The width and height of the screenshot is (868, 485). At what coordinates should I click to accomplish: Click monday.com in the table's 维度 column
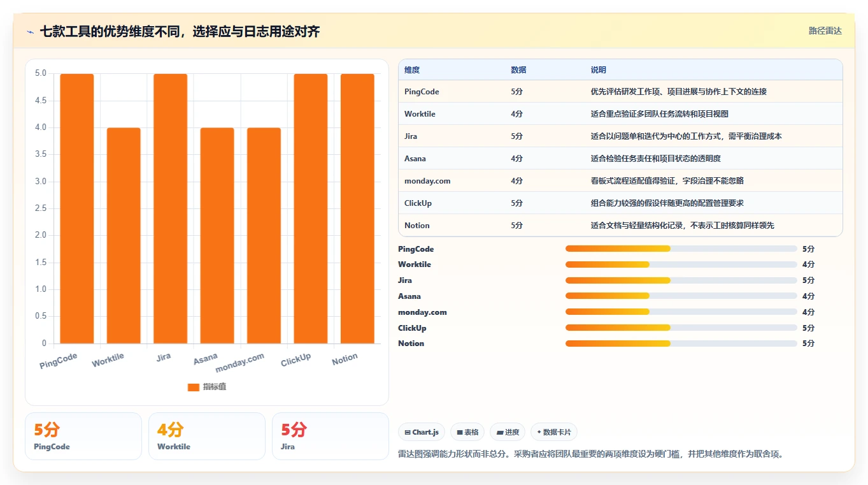(x=427, y=181)
